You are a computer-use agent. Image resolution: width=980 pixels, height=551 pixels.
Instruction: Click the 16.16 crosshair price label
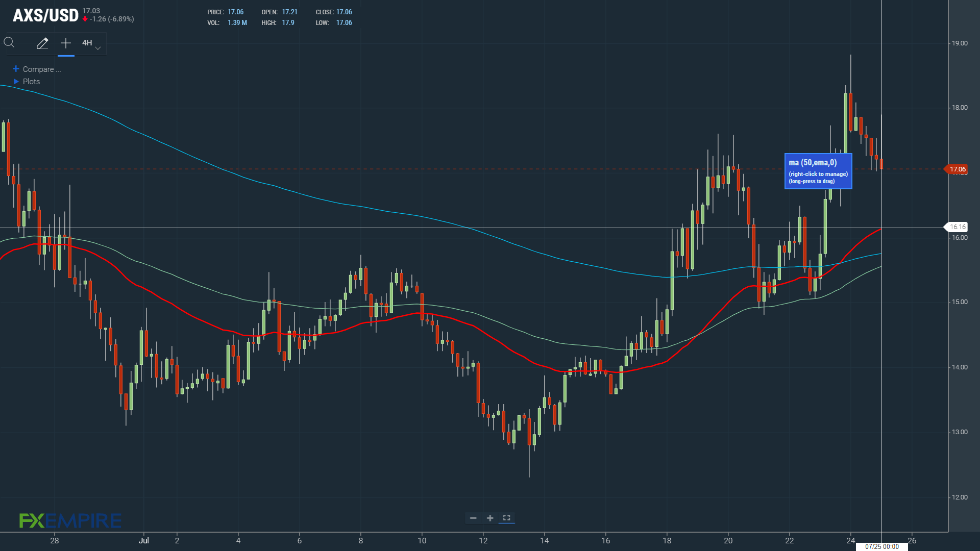click(x=957, y=227)
